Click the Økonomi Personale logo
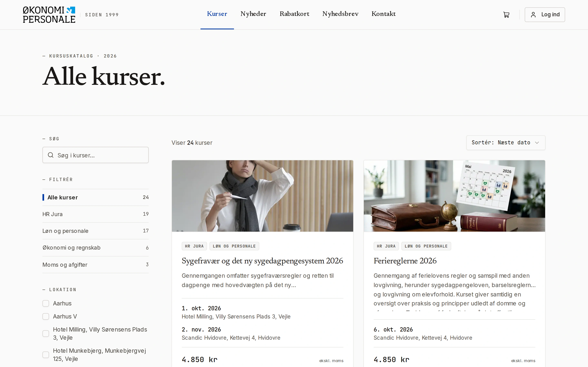 tap(49, 14)
